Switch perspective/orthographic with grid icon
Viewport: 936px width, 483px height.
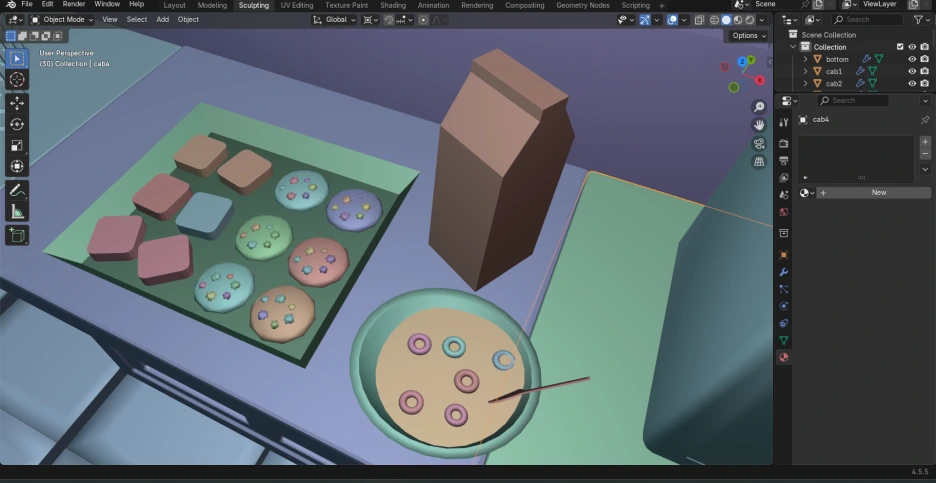pyautogui.click(x=759, y=161)
